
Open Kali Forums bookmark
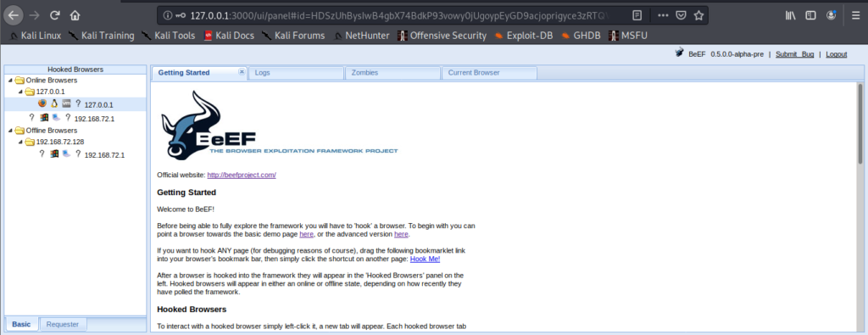[x=292, y=36]
